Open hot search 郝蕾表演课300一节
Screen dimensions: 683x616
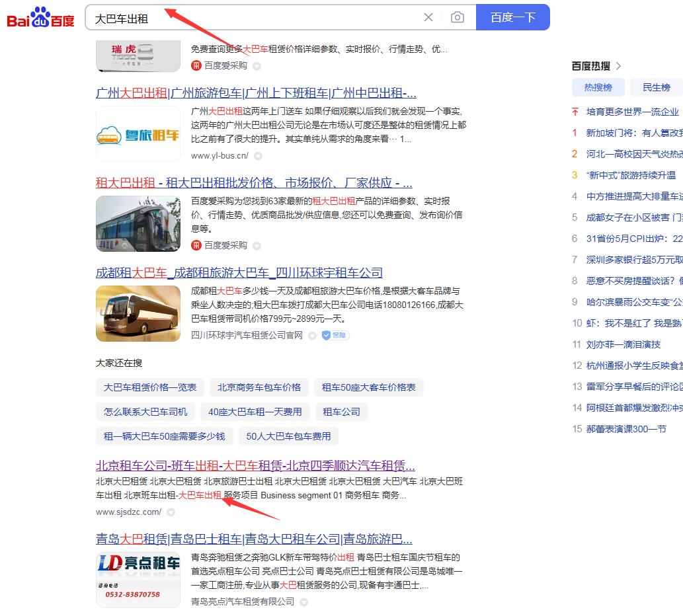click(626, 429)
